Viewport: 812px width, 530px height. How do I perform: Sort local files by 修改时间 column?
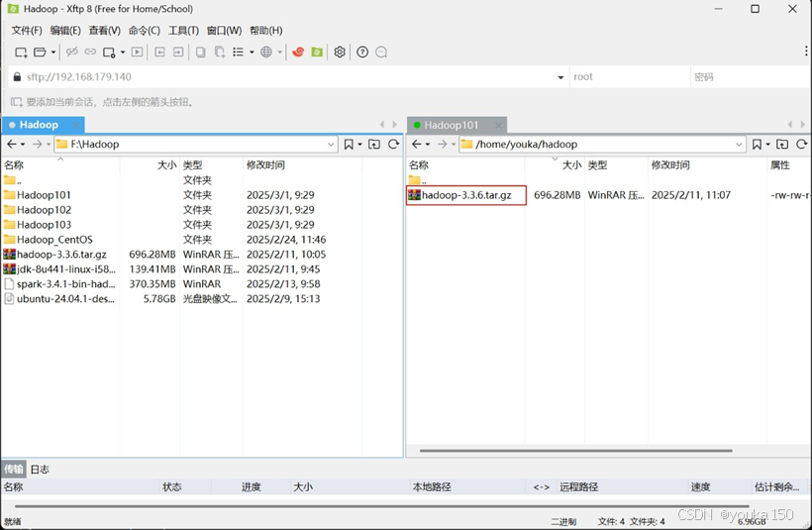(x=265, y=165)
